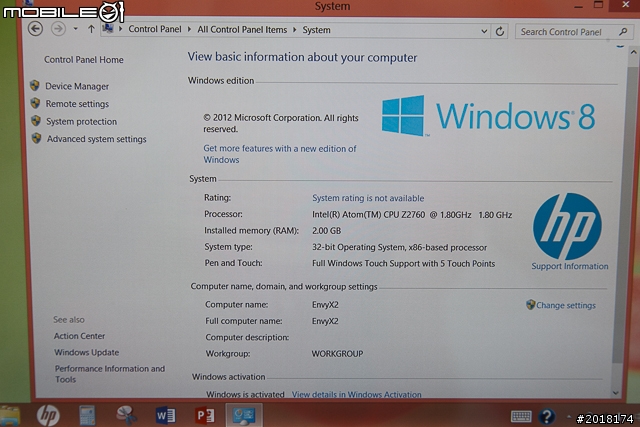Screen dimensions: 640x427
Task: Open File Explorer from the taskbar
Action: pos(9,416)
